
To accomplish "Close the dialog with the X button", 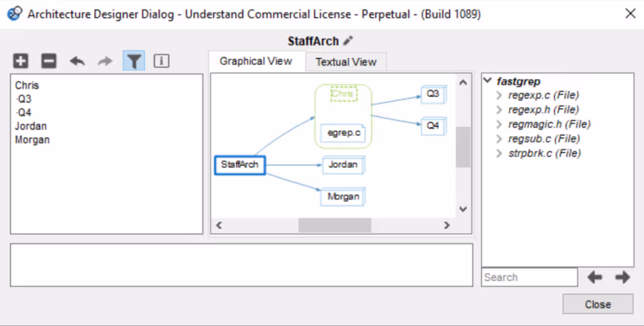I will pyautogui.click(x=630, y=13).
